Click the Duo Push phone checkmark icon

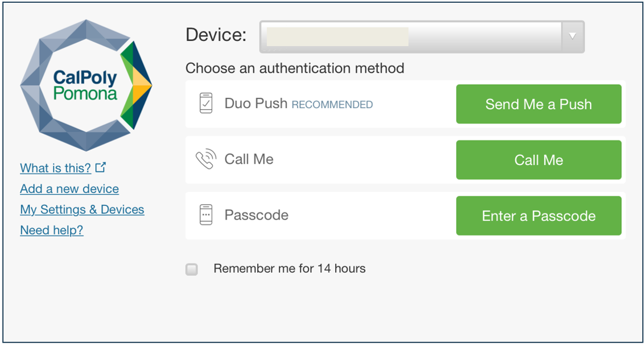coord(206,103)
